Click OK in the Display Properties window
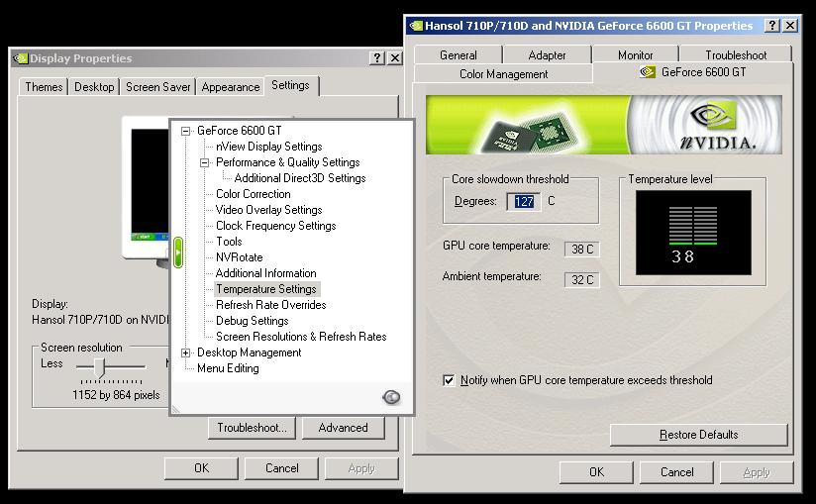816x504 pixels. 201,468
